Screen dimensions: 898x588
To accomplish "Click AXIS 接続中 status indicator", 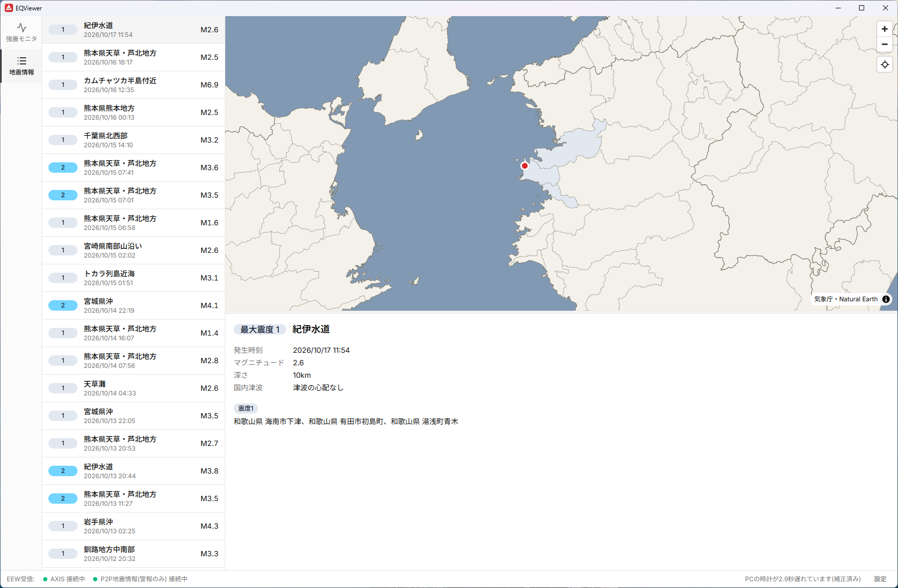I will point(64,579).
